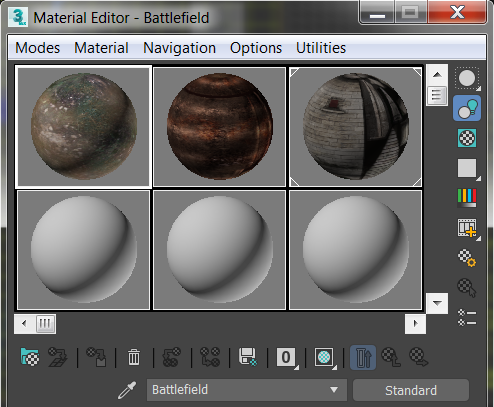Click Assign Material to Selection icon

(97, 357)
